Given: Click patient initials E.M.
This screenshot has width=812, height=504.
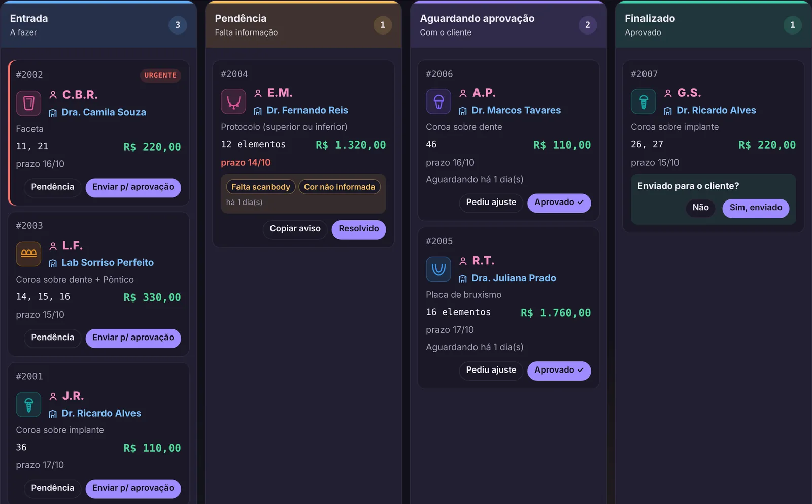Looking at the screenshot, I should (280, 93).
